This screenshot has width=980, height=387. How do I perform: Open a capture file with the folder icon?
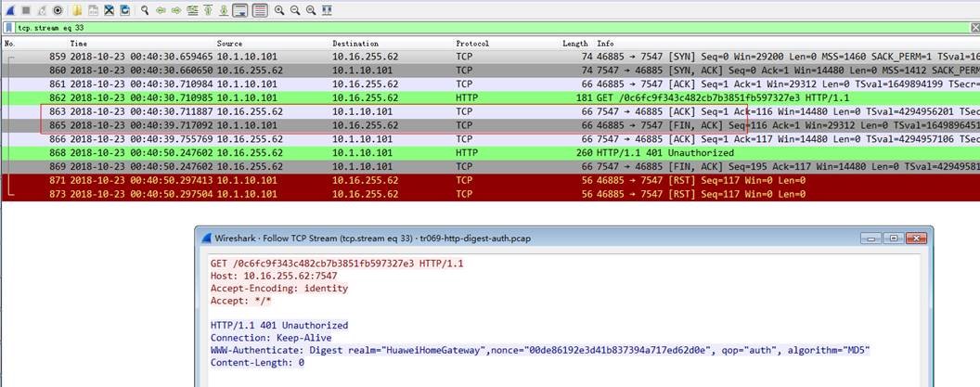pos(78,10)
